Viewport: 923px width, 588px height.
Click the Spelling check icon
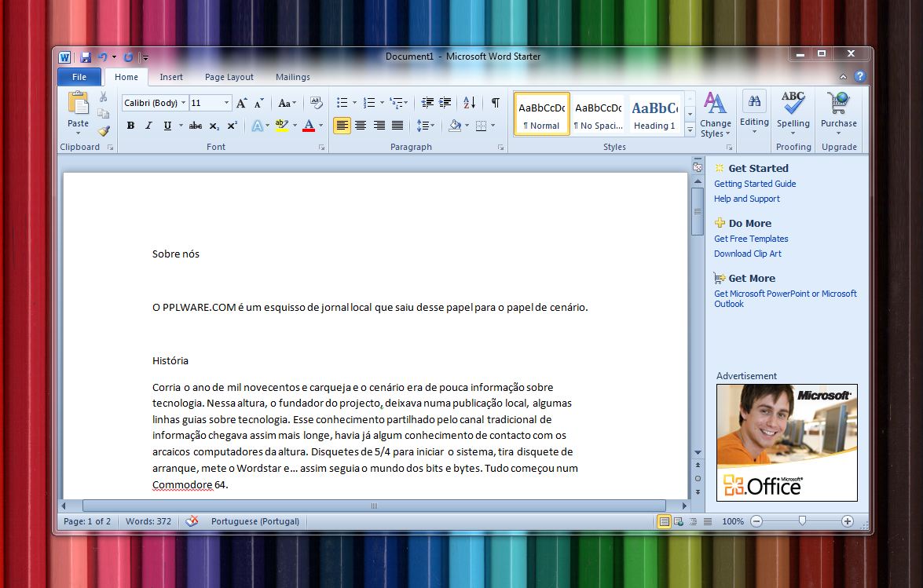click(793, 110)
